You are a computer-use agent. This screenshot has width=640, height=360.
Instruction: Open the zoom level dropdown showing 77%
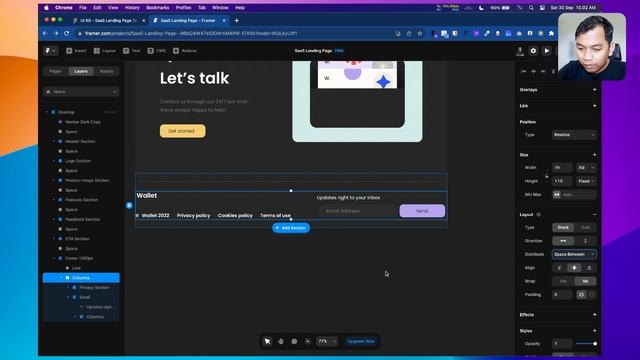pyautogui.click(x=327, y=341)
